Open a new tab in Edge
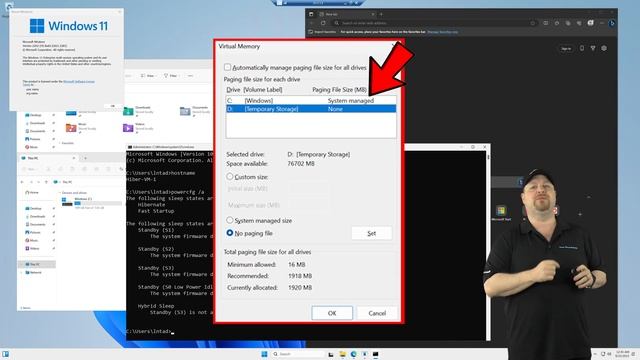The height and width of the screenshot is (360, 640). [x=381, y=14]
